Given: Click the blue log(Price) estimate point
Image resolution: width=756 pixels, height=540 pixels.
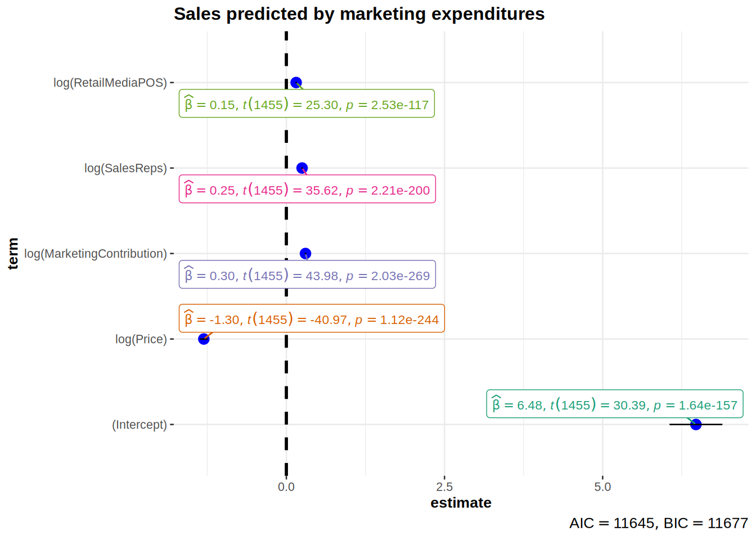Looking at the screenshot, I should point(204,339).
